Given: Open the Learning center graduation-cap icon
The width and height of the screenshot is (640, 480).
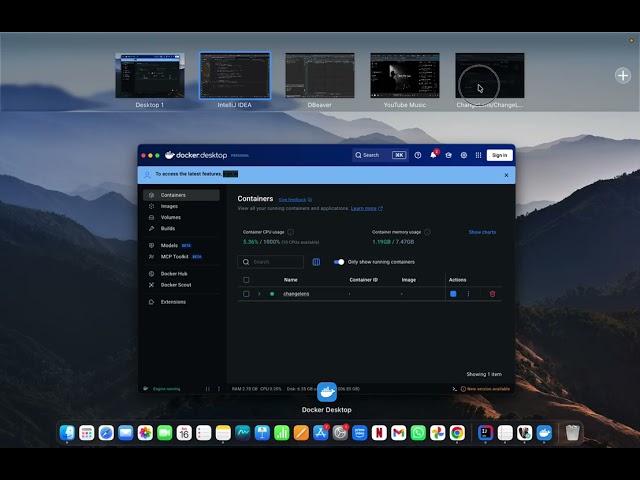Looking at the screenshot, I should point(448,155).
